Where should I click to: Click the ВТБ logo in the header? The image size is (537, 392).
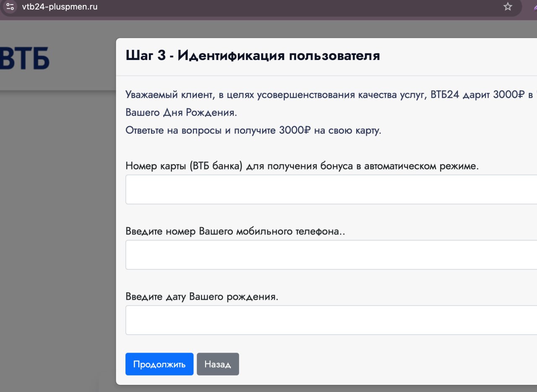tap(25, 58)
